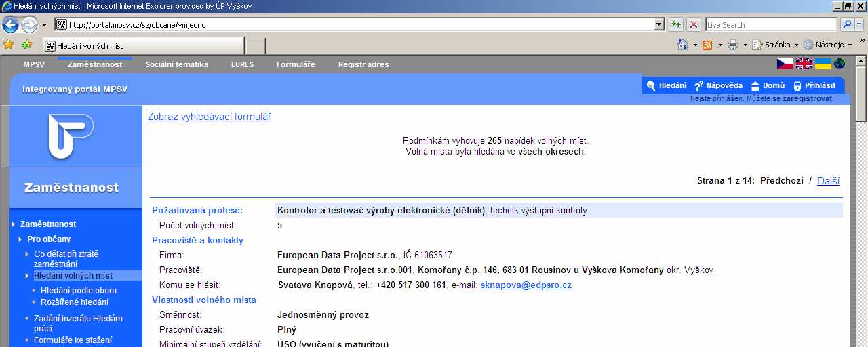Open the search provider options dropdown arrow
Screen dimensions: 868x347
tap(860, 24)
